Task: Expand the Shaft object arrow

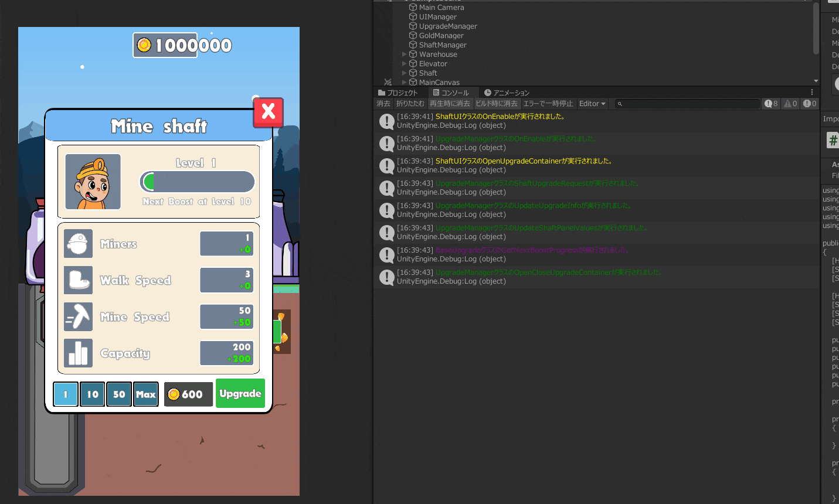Action: pos(404,73)
